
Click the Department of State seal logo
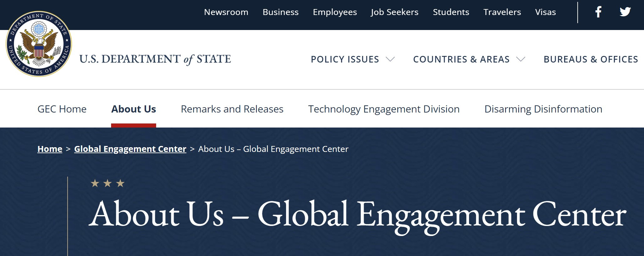coord(39,44)
